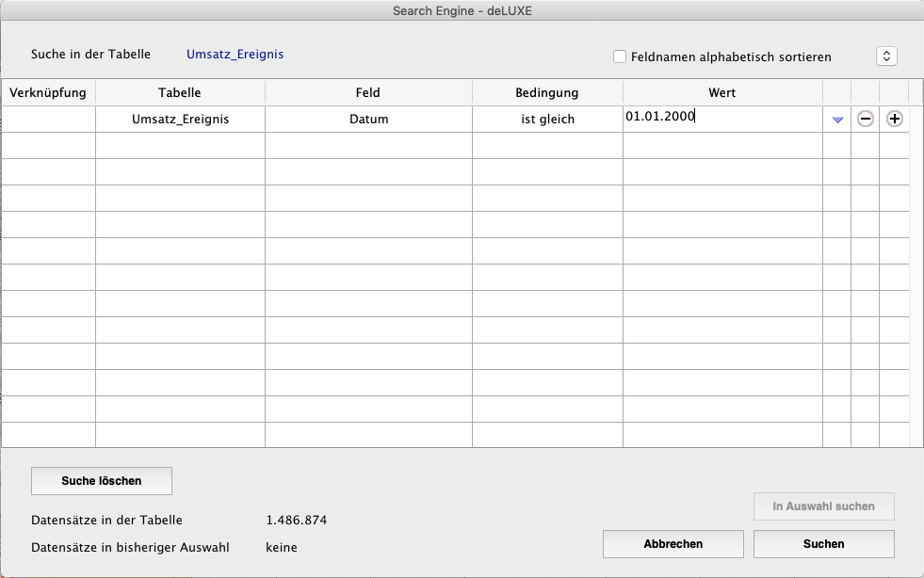The width and height of the screenshot is (924, 578).
Task: Click the 'Tabelle' column header
Action: coord(180,92)
